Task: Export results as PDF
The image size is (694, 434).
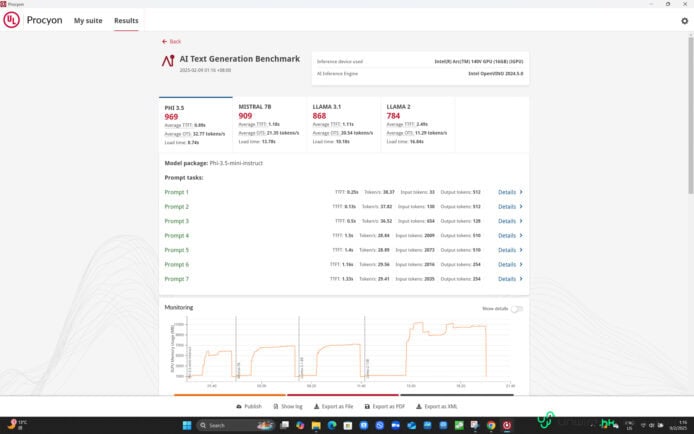Action: point(385,407)
